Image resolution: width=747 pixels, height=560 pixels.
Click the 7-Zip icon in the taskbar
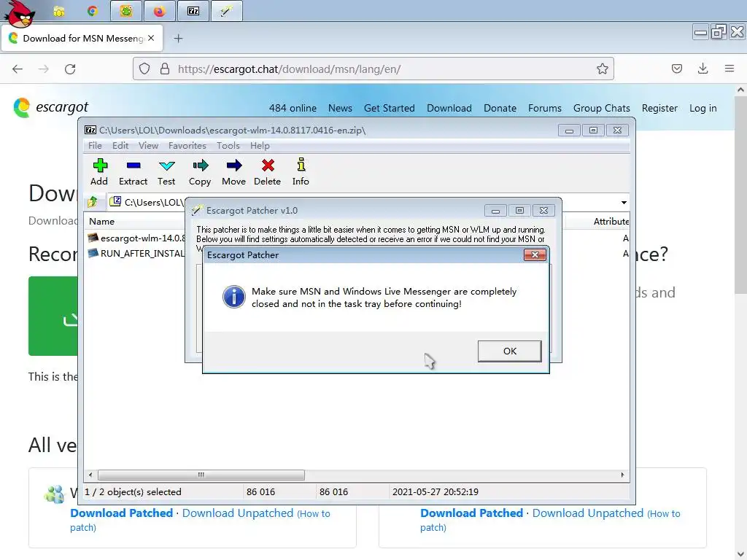193,11
